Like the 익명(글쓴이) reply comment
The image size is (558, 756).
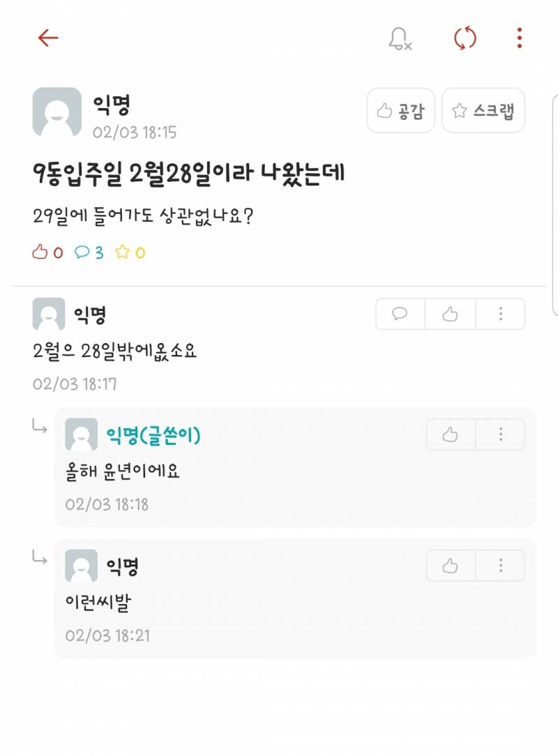(449, 434)
